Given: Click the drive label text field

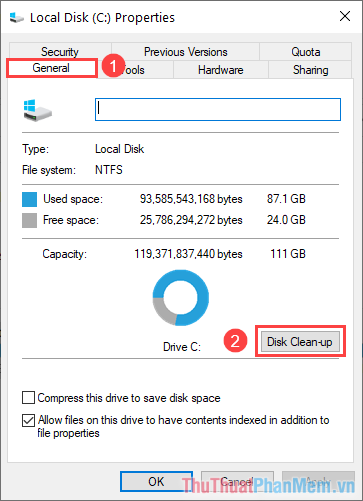Looking at the screenshot, I should coord(218,109).
